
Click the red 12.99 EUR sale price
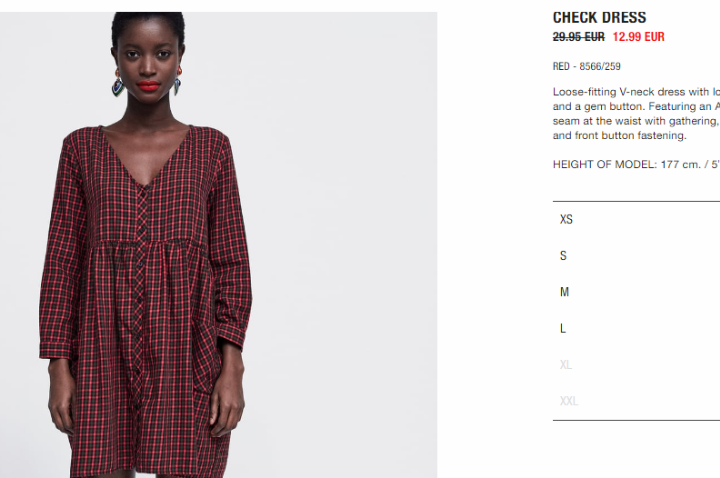(638, 37)
